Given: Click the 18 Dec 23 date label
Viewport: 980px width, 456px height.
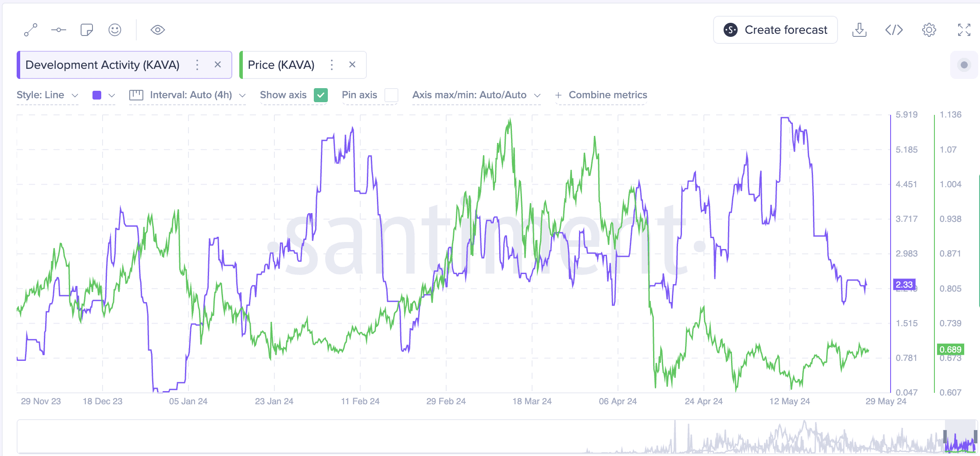Looking at the screenshot, I should click(103, 401).
